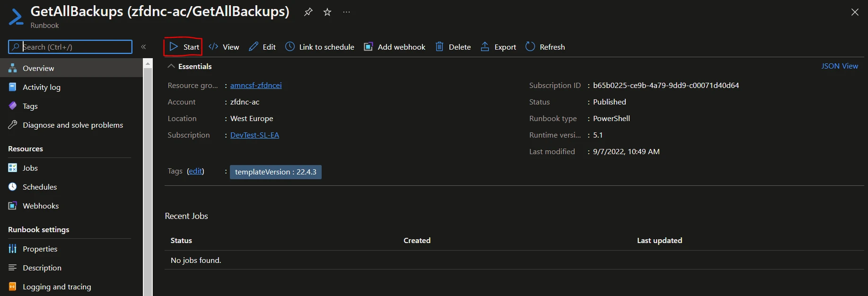This screenshot has height=296, width=868.
Task: Open the Edit pencil toolbar button
Action: (x=263, y=47)
